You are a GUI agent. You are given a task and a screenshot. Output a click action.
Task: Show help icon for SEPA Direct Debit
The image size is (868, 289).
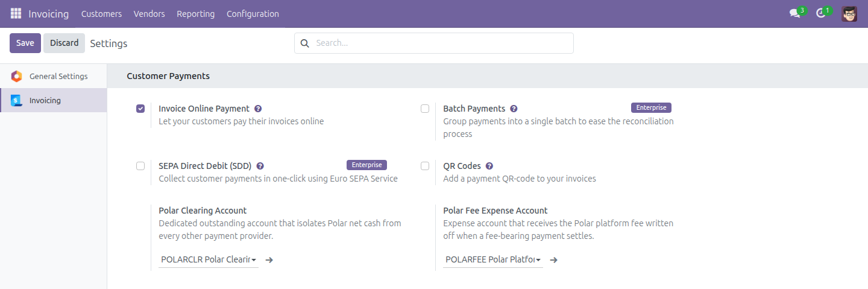[x=260, y=166]
